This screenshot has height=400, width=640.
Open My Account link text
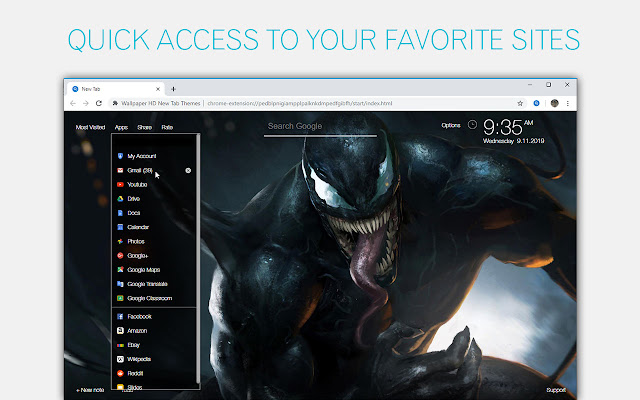click(142, 156)
